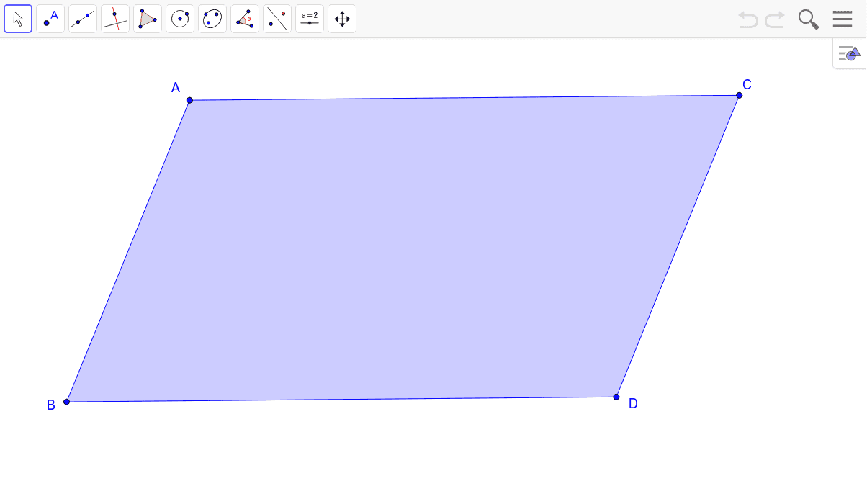Click label text A
This screenshot has width=867, height=504.
176,88
